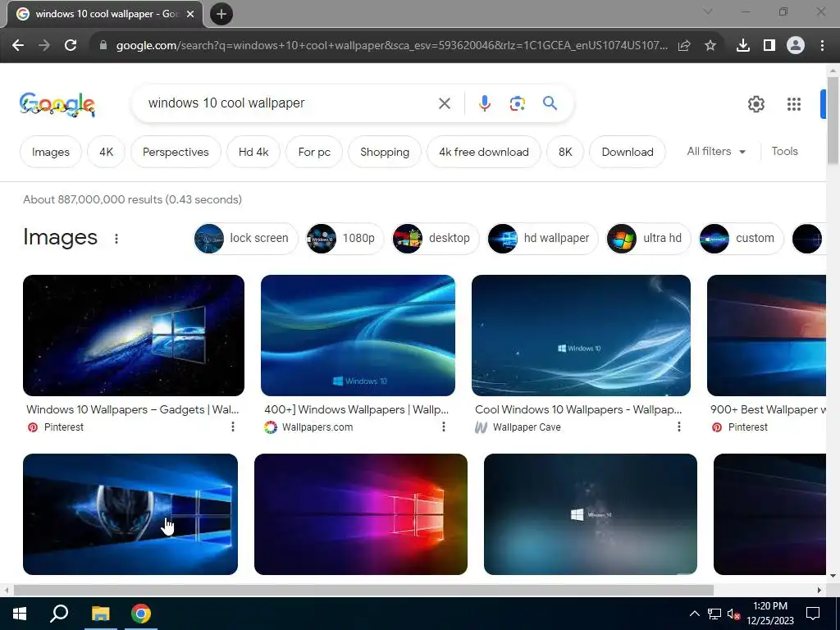Toggle the Chrome side panel

(769, 46)
